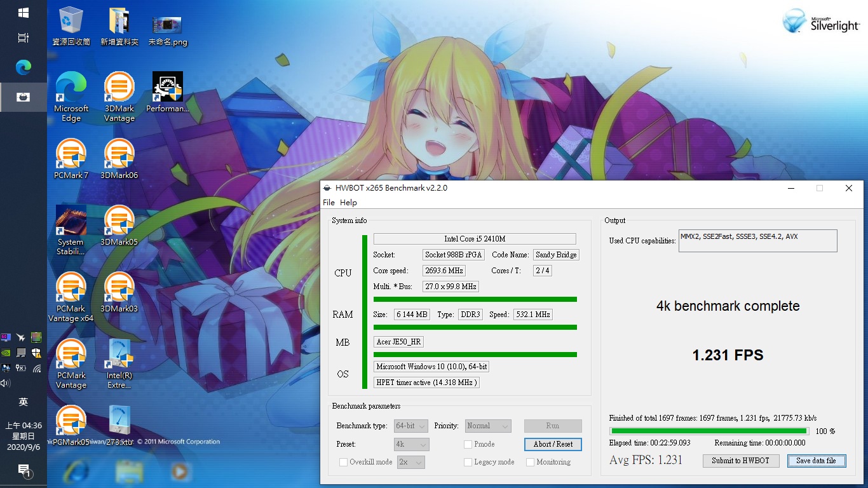Launch the Microsoft Edge desktop shortcut
The height and width of the screenshot is (488, 868).
[71, 97]
